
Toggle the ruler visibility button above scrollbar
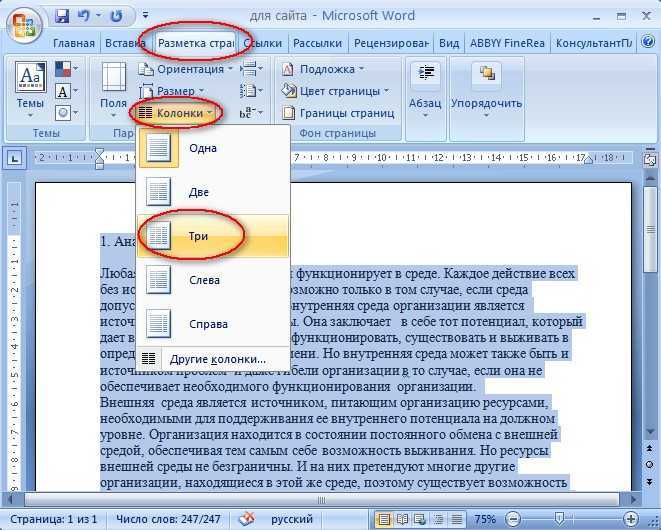coord(649,160)
